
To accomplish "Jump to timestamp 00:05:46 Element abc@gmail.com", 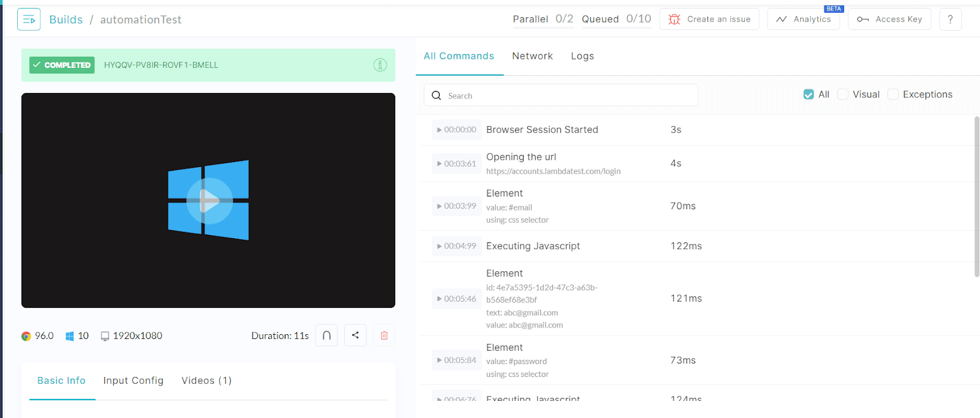I will pos(456,299).
